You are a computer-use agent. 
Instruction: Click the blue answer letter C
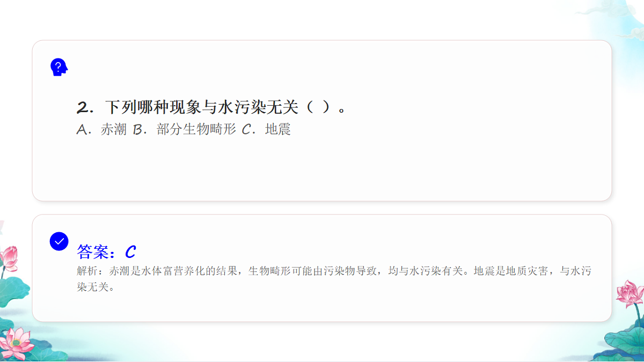[130, 252]
